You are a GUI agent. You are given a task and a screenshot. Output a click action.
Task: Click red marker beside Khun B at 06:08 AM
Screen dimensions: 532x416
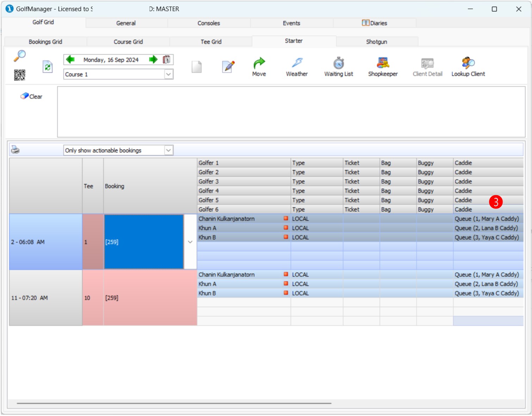coord(286,237)
